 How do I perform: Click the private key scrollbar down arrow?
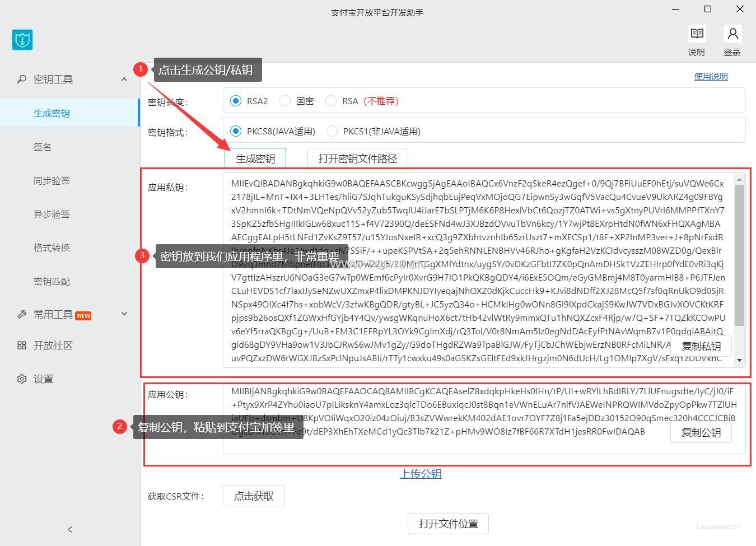pyautogui.click(x=739, y=361)
